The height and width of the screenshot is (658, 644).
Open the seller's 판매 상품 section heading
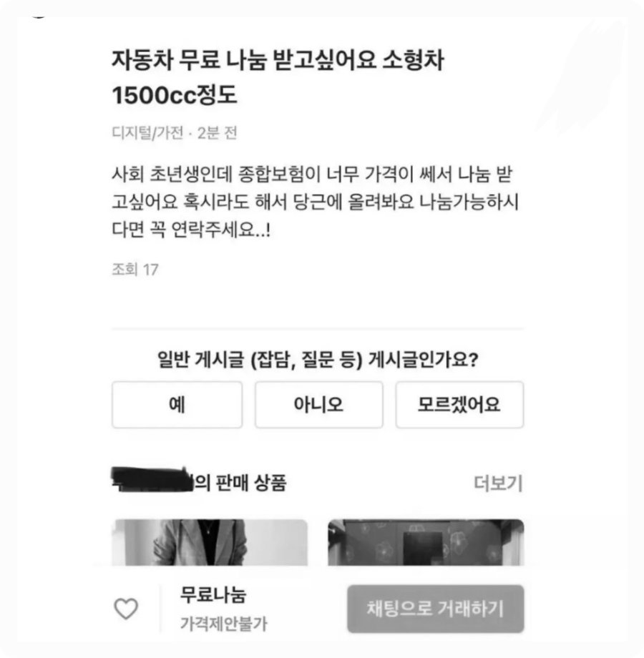coord(199,482)
